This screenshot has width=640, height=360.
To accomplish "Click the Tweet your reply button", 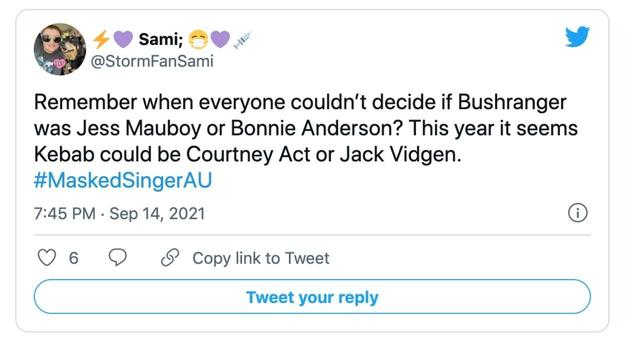I will pos(312,297).
